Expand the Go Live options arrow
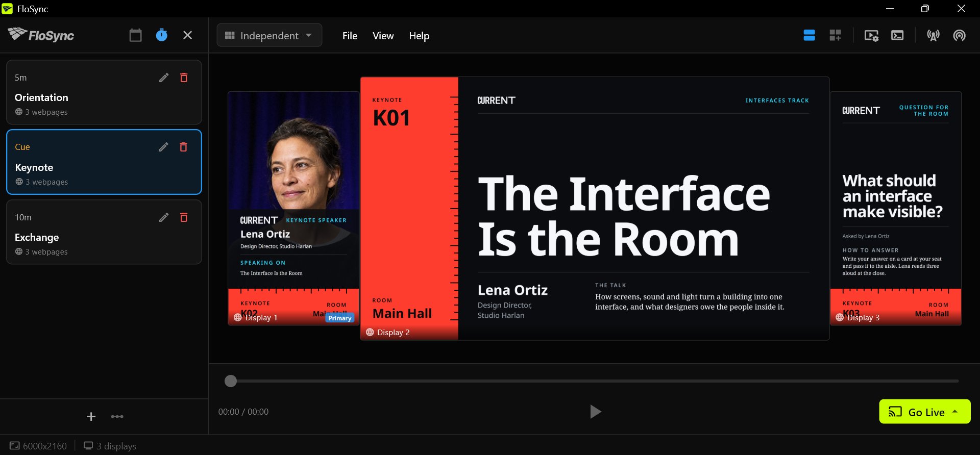This screenshot has height=455, width=980. (955, 412)
